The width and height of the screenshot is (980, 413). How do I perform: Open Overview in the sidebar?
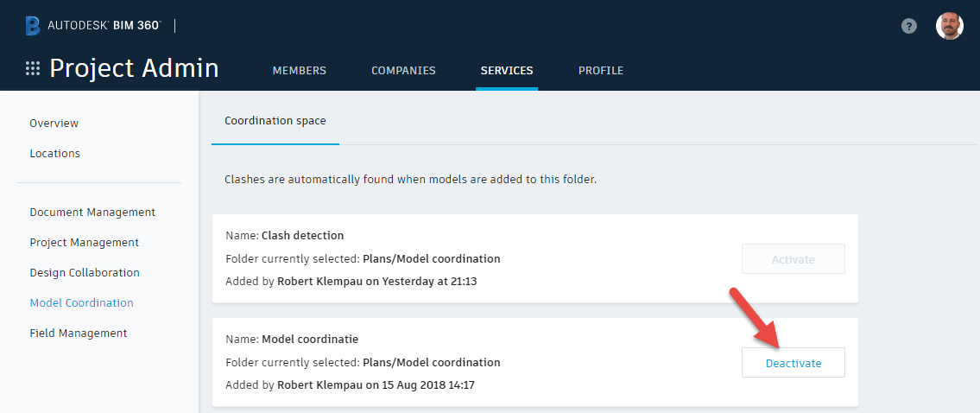[54, 124]
